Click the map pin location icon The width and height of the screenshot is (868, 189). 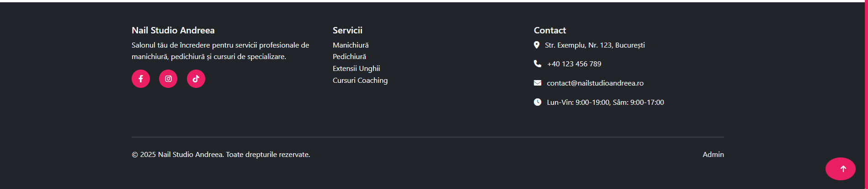point(537,45)
